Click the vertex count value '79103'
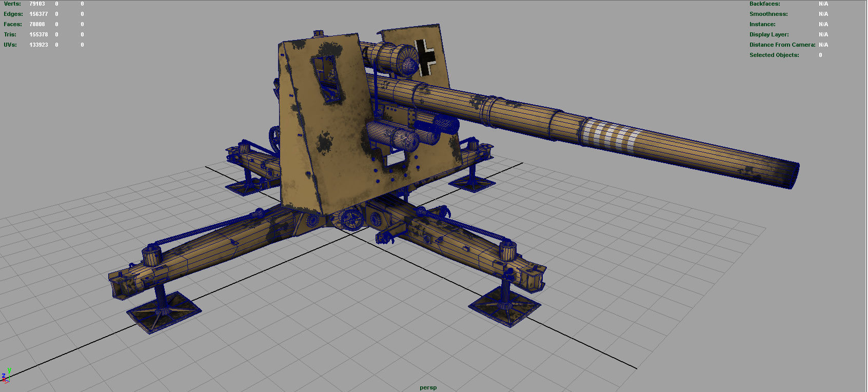 (x=37, y=4)
